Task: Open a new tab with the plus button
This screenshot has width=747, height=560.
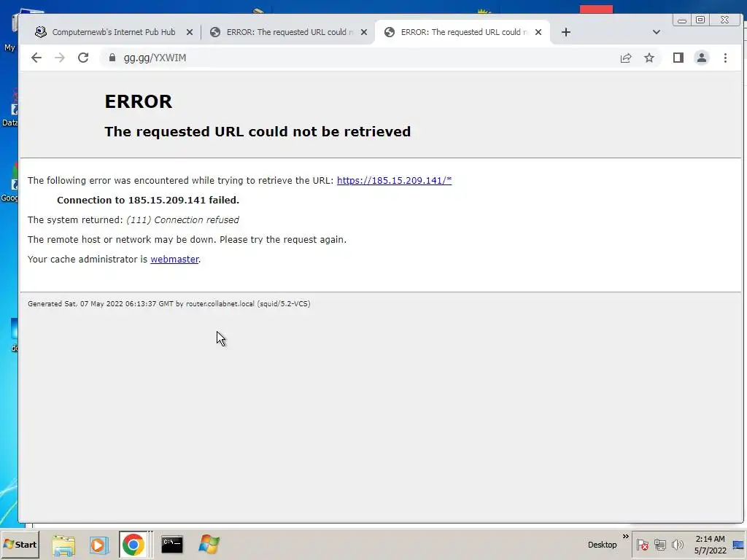Action: click(565, 32)
